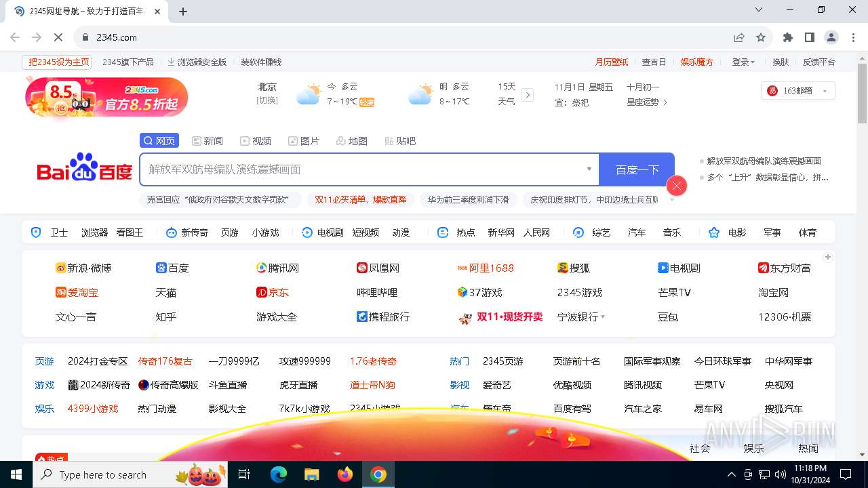Click the page vertical scrollbar

coord(862,95)
